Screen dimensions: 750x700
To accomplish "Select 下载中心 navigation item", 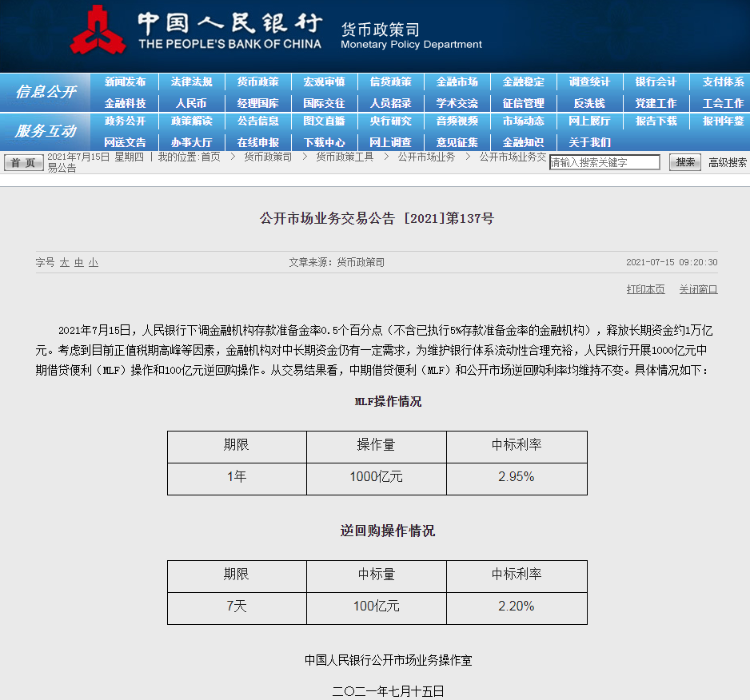I will [324, 142].
